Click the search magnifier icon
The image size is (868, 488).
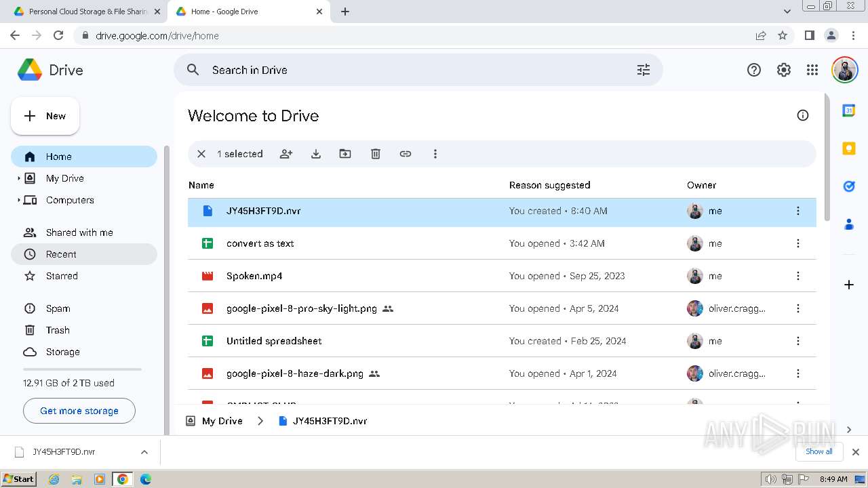[193, 70]
